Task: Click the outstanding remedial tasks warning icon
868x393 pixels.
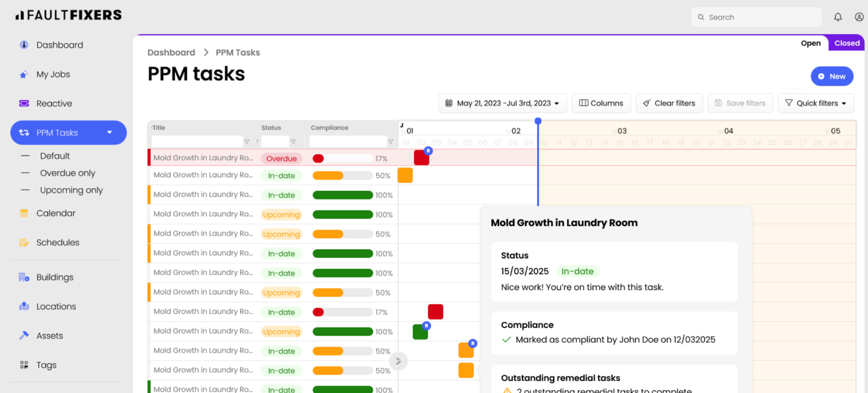Action: [x=507, y=390]
